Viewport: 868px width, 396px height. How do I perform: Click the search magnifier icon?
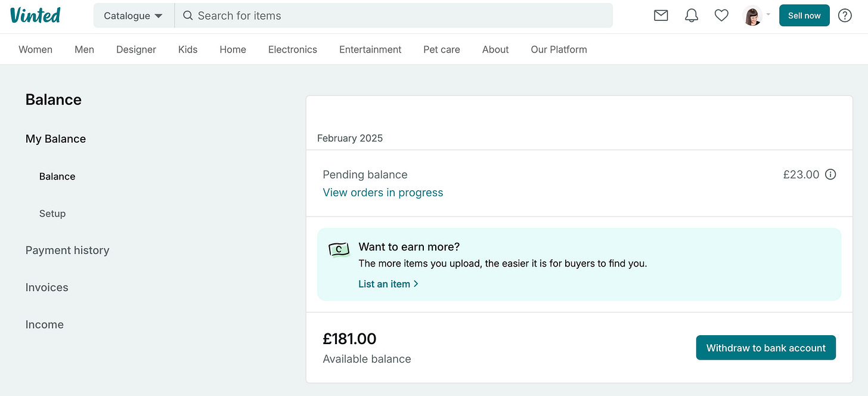pyautogui.click(x=188, y=16)
